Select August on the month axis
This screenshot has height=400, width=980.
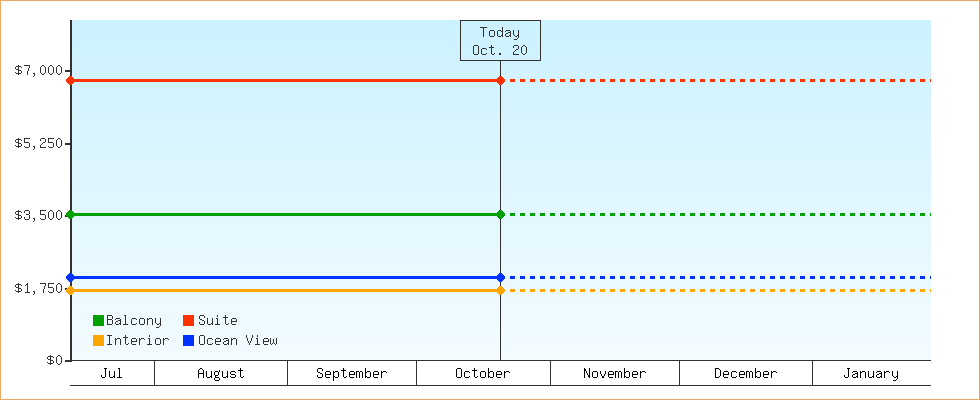pyautogui.click(x=220, y=373)
